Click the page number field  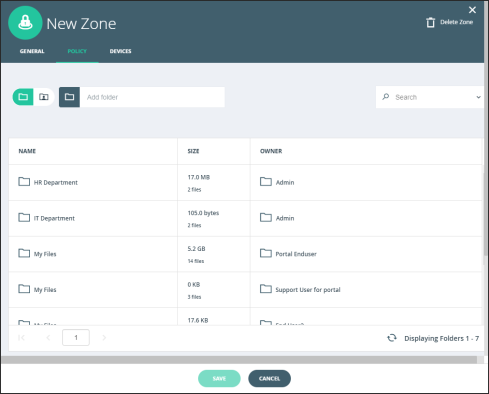pyautogui.click(x=76, y=337)
